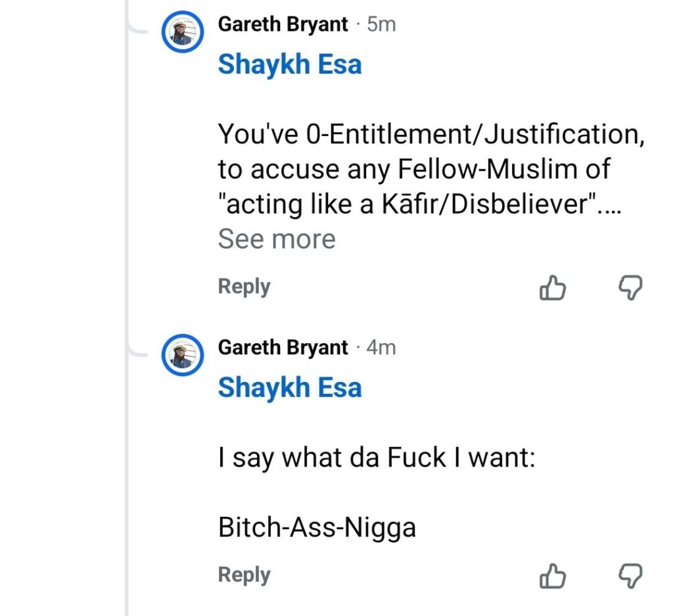Expand truncated comment via See more
This screenshot has width=673, height=616.
pyautogui.click(x=277, y=239)
